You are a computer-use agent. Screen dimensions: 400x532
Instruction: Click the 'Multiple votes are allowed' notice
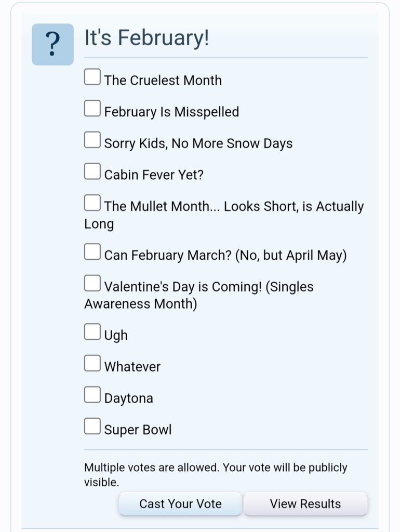point(216,475)
